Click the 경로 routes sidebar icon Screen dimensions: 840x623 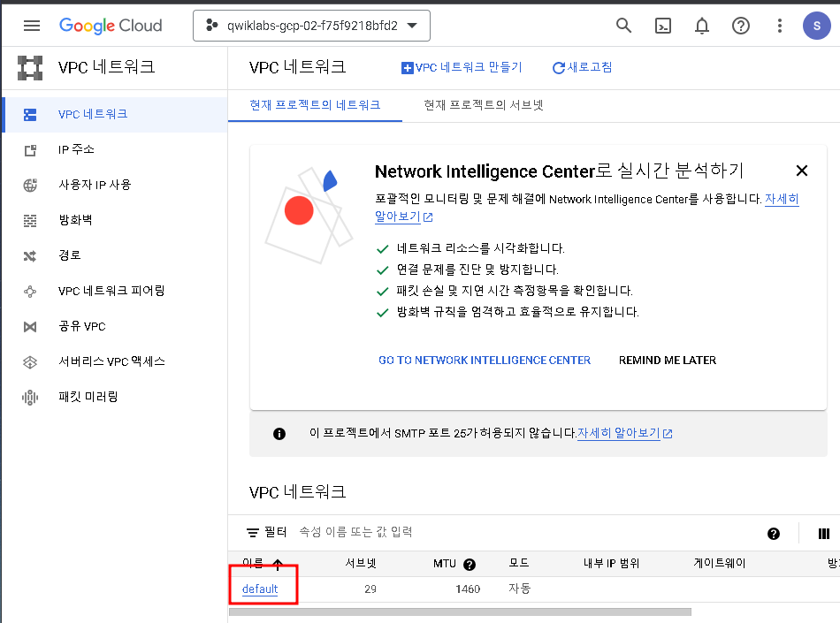tap(30, 256)
